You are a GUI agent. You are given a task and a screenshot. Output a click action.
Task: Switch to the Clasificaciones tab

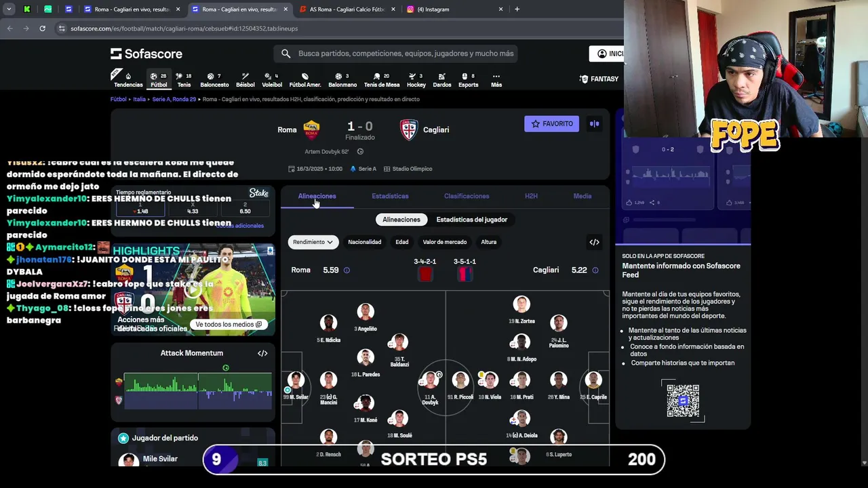467,196
